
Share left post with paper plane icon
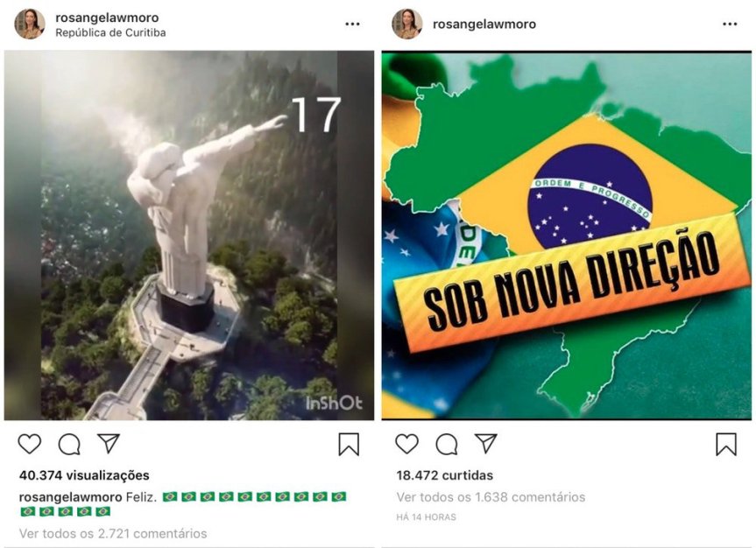click(x=109, y=444)
